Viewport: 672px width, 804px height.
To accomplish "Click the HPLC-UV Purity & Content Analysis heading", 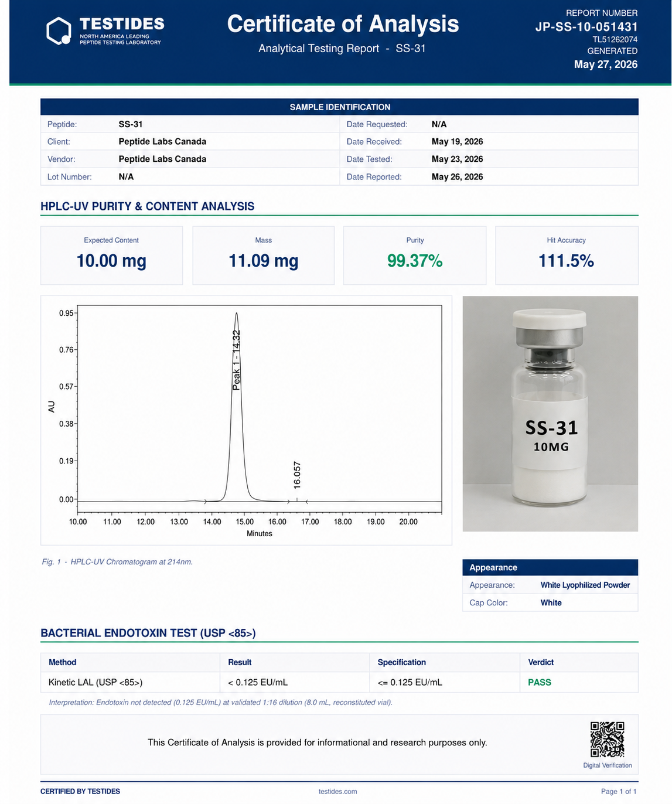I will (x=147, y=206).
